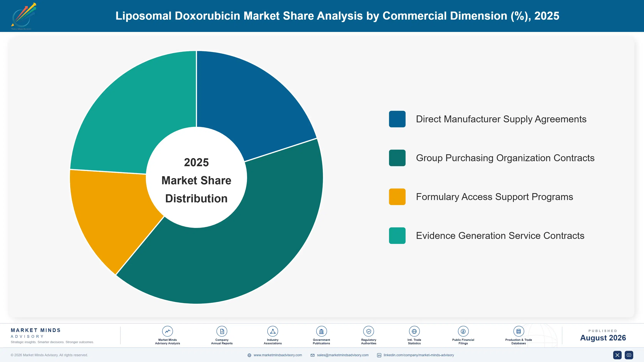644x362 pixels.
Task: Click the Government Publications building icon
Action: 321,331
